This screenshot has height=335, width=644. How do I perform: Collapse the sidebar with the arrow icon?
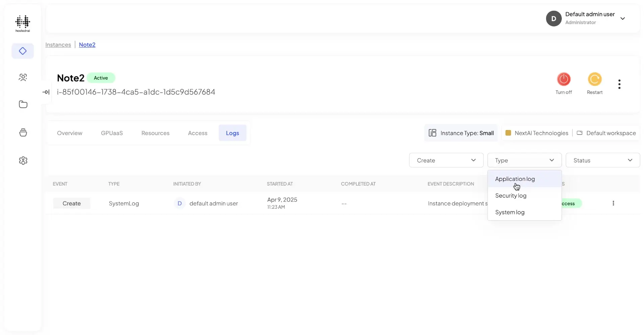coord(46,92)
